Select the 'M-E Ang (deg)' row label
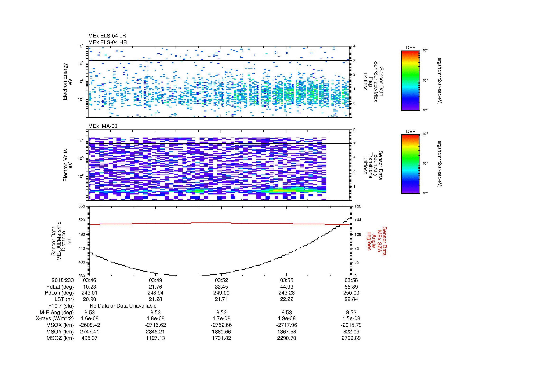This screenshot has width=555, height=392. (x=57, y=313)
